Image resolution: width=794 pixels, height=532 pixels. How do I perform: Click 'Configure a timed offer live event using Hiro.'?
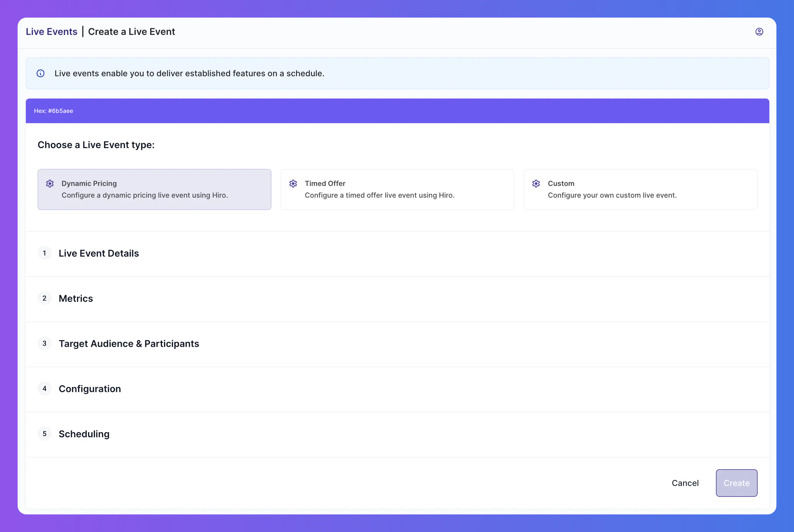(x=379, y=195)
